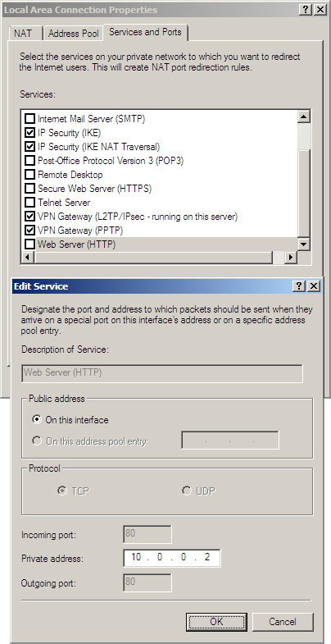Click the vertical scrollbar track in services list

(x=303, y=193)
